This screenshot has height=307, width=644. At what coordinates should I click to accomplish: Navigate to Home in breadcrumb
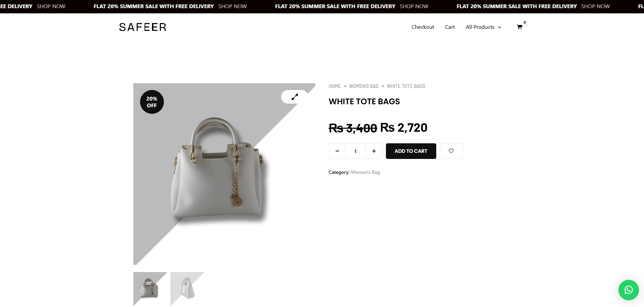335,86
